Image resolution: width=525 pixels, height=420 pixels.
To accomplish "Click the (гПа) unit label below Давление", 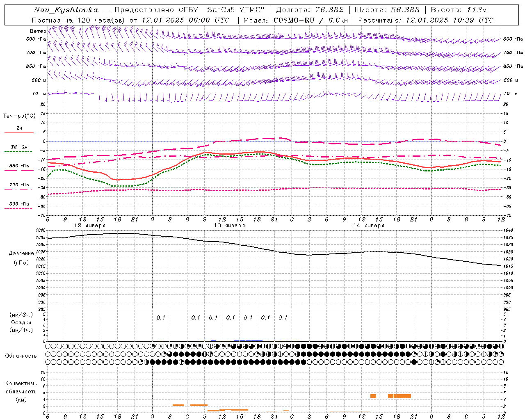I will (21, 263).
